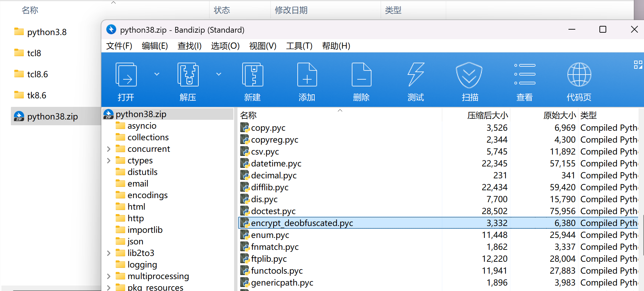Click the Add (添加) files toolbar icon
This screenshot has width=644, height=291.
pyautogui.click(x=307, y=75)
